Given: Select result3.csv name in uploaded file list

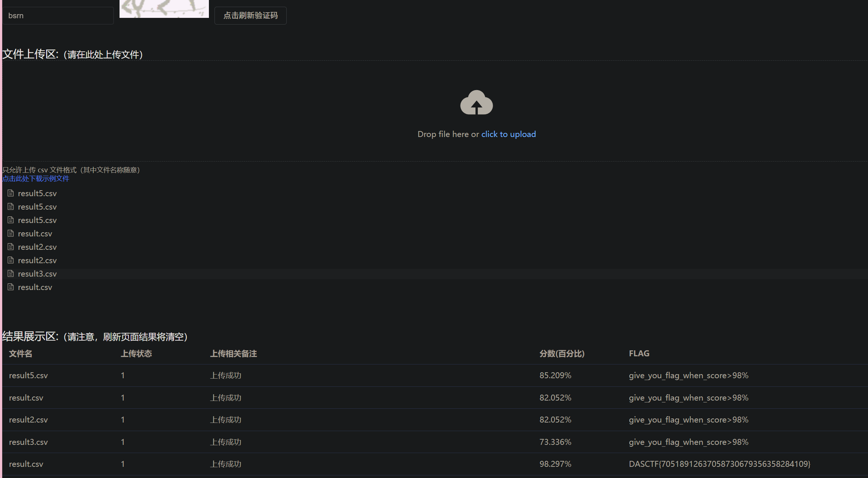Looking at the screenshot, I should (37, 274).
